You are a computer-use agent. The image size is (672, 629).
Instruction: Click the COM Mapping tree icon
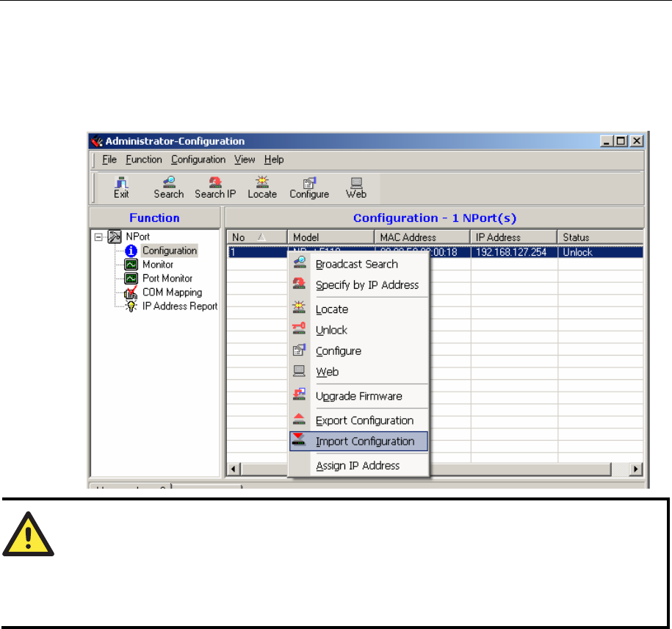tap(131, 292)
